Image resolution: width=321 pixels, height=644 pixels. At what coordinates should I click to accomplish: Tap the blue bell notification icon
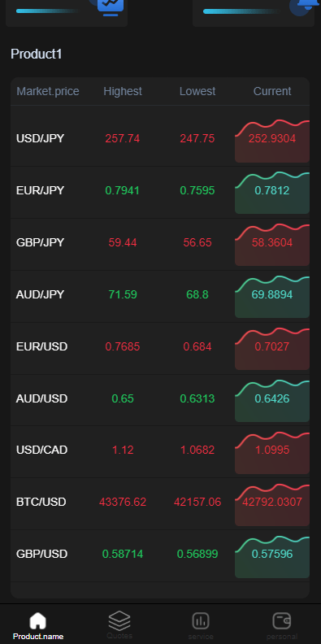(x=306, y=7)
